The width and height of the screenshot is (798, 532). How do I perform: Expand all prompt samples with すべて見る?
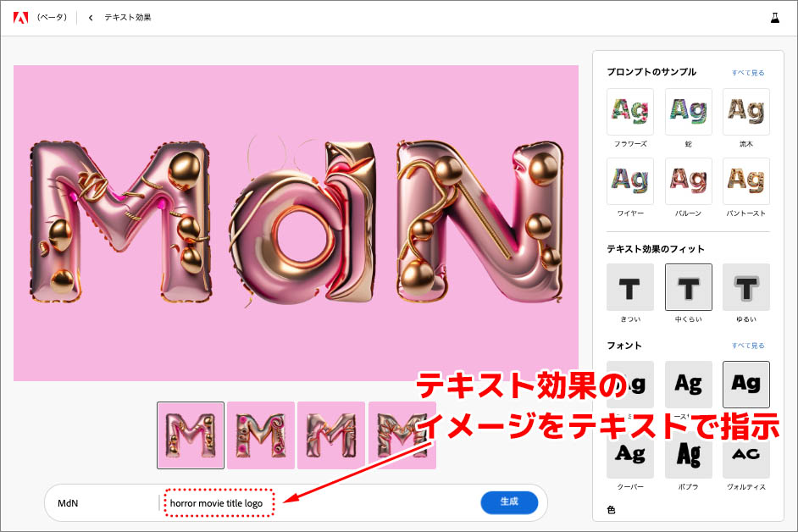(x=748, y=73)
